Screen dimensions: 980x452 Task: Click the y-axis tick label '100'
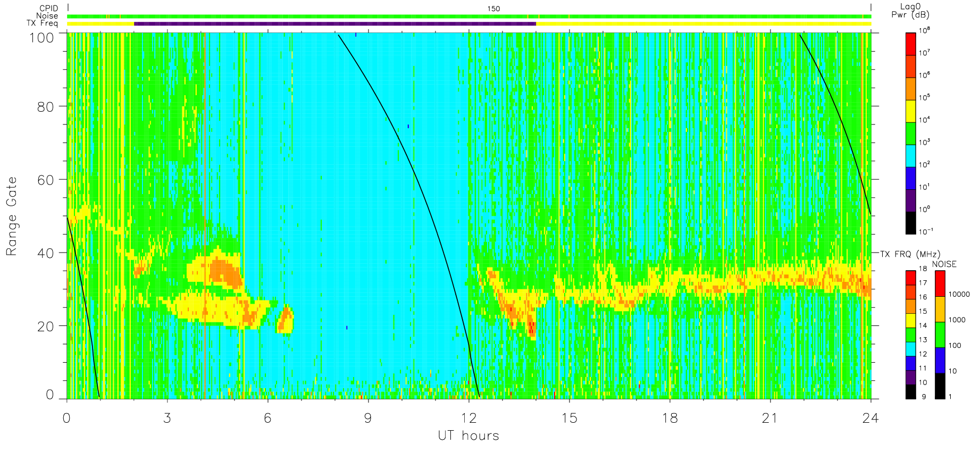tap(41, 38)
